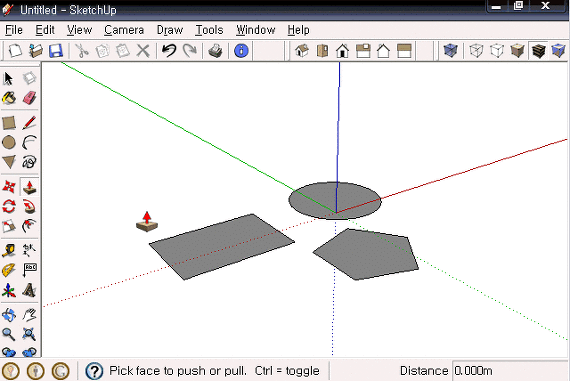The image size is (570, 381).
Task: Pick the pink Eraser tool
Action: tap(29, 97)
